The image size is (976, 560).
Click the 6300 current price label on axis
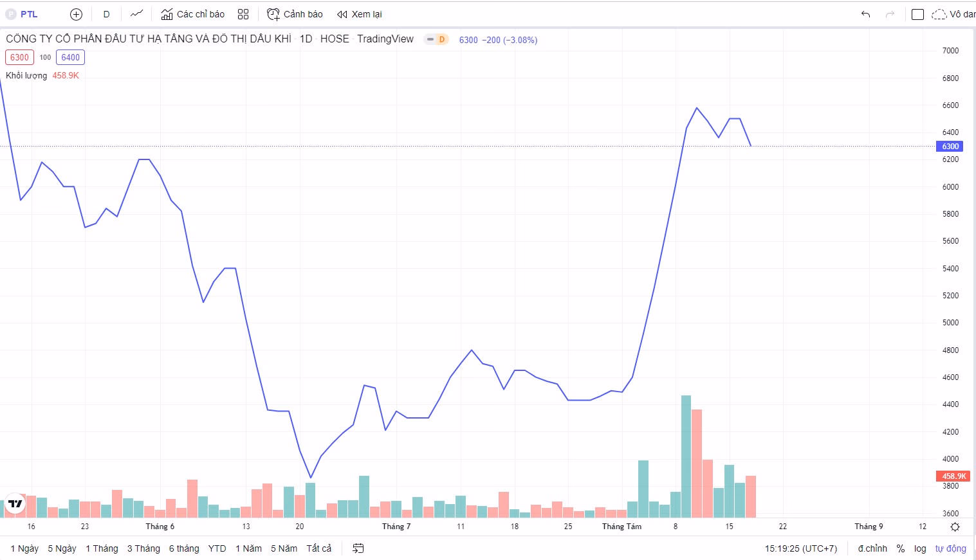[950, 147]
